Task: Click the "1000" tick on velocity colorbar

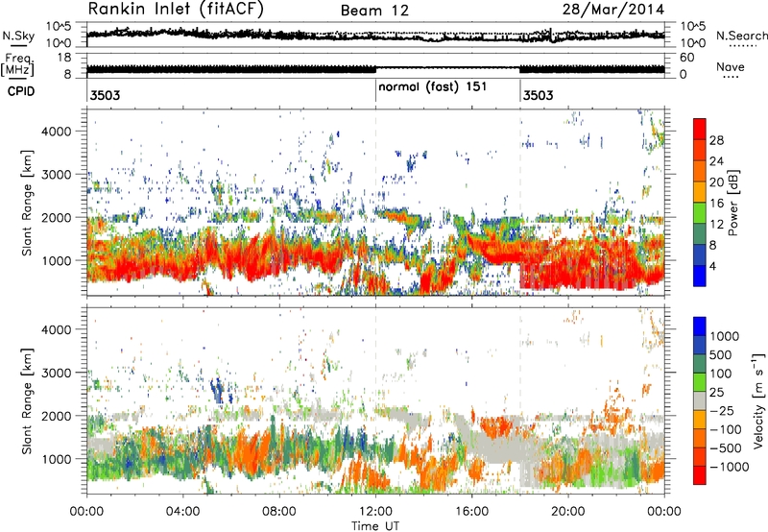Action: (x=725, y=336)
